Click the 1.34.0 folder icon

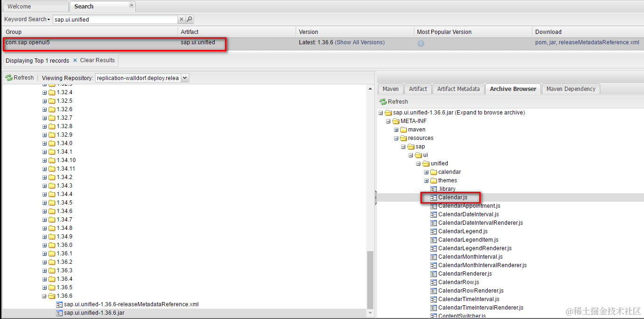(x=52, y=143)
